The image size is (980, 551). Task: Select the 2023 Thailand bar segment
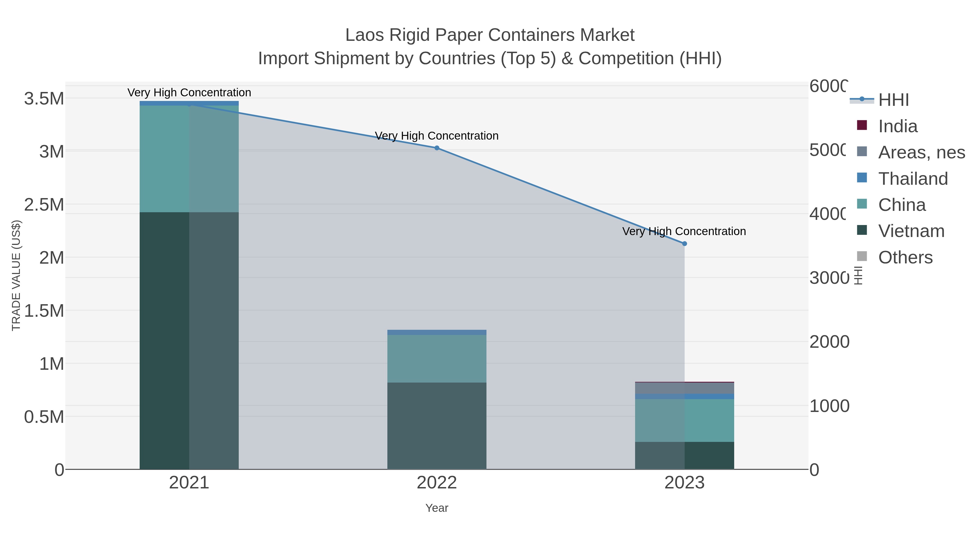pos(684,397)
